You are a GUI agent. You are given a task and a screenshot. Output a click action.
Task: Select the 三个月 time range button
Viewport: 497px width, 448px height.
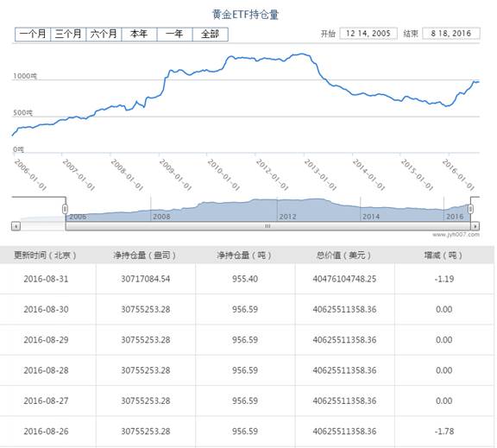pyautogui.click(x=68, y=35)
